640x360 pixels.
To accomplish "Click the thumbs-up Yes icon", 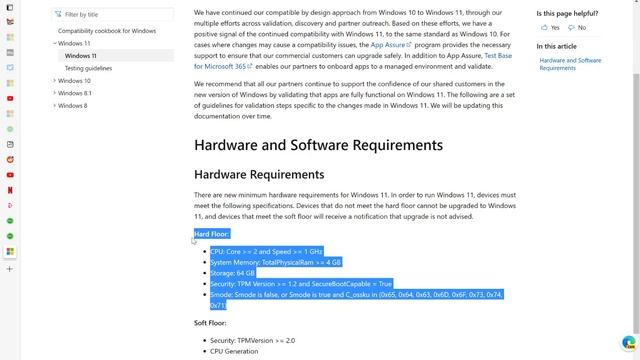I will click(544, 27).
